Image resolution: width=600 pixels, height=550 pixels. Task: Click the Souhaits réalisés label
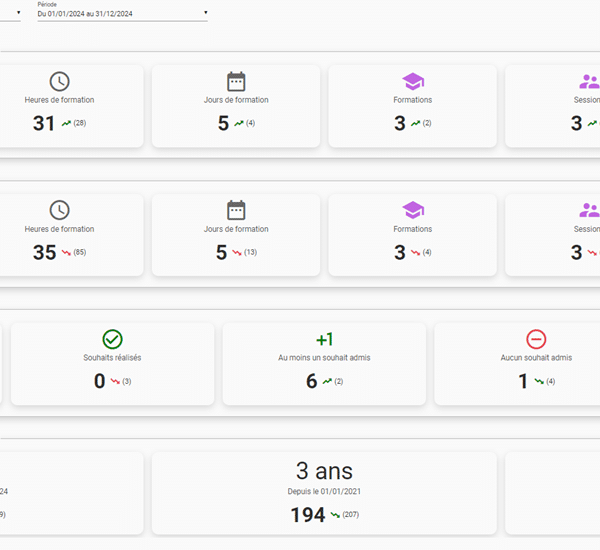pyautogui.click(x=112, y=357)
